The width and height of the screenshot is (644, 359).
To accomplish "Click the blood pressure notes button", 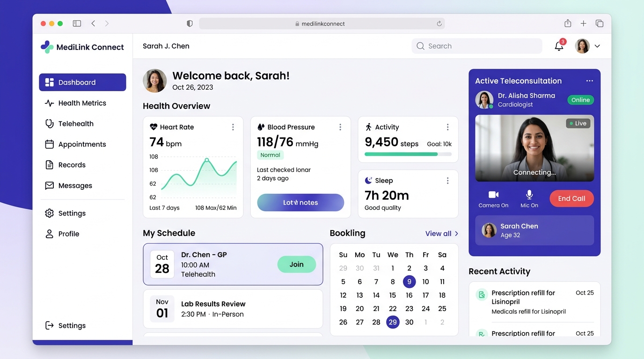I will pos(300,202).
